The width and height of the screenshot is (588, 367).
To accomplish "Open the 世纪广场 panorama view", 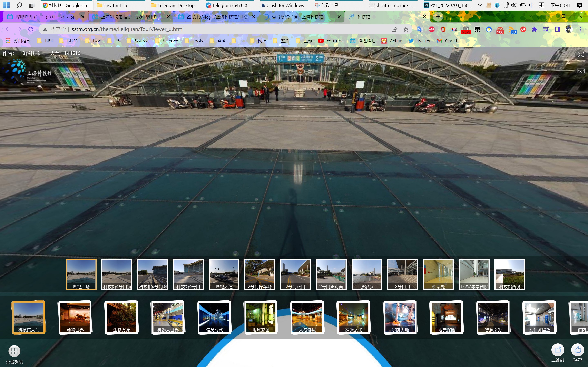I will tap(81, 274).
